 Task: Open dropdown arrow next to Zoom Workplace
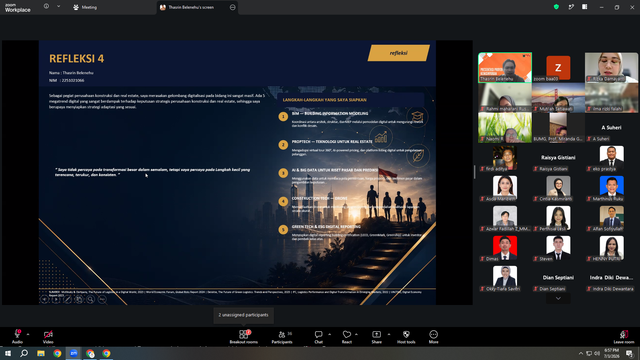(x=58, y=7)
